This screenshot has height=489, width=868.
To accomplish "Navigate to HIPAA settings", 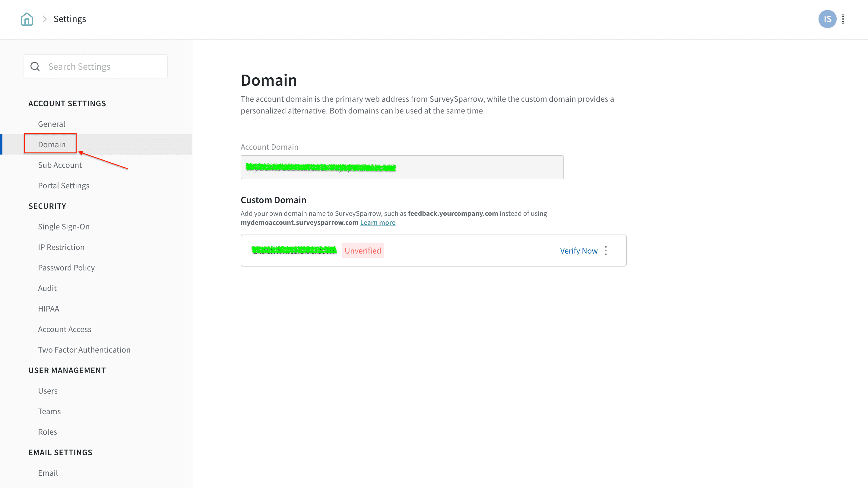I will 49,308.
